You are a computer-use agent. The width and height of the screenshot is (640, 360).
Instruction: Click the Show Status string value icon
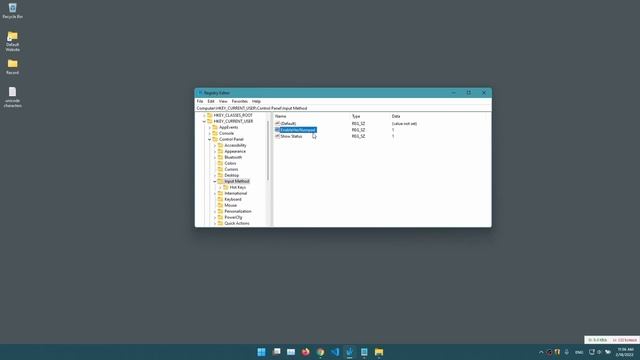tap(278, 136)
